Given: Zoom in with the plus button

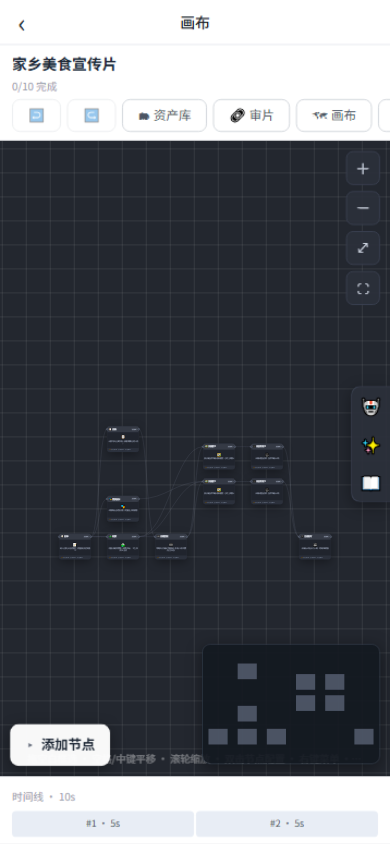Looking at the screenshot, I should point(363,168).
